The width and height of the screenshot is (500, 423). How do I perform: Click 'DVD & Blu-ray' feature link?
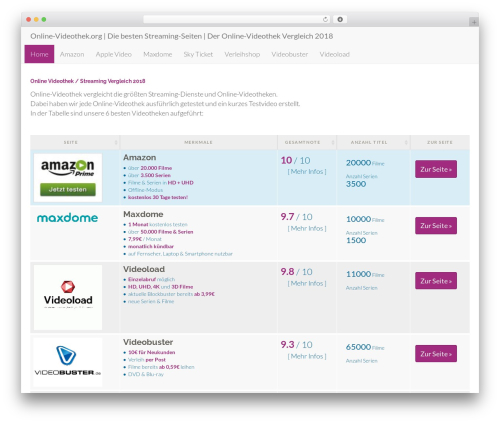click(146, 374)
